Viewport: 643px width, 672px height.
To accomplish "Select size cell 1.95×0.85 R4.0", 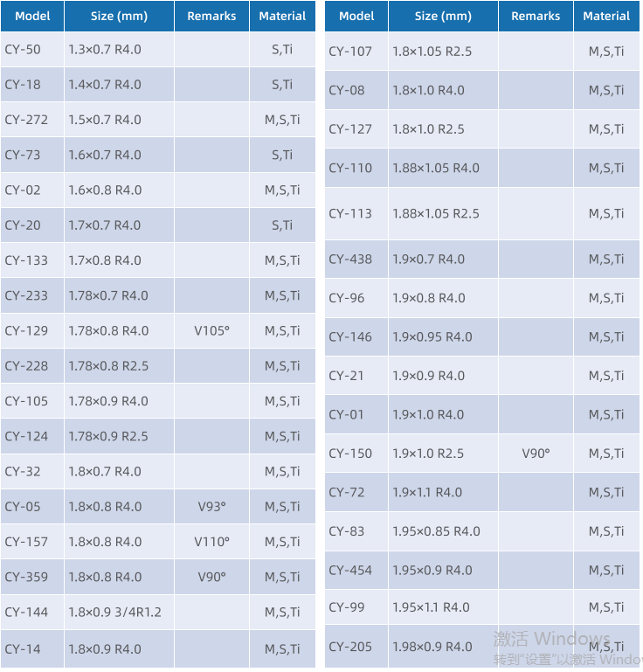I will point(436,531).
